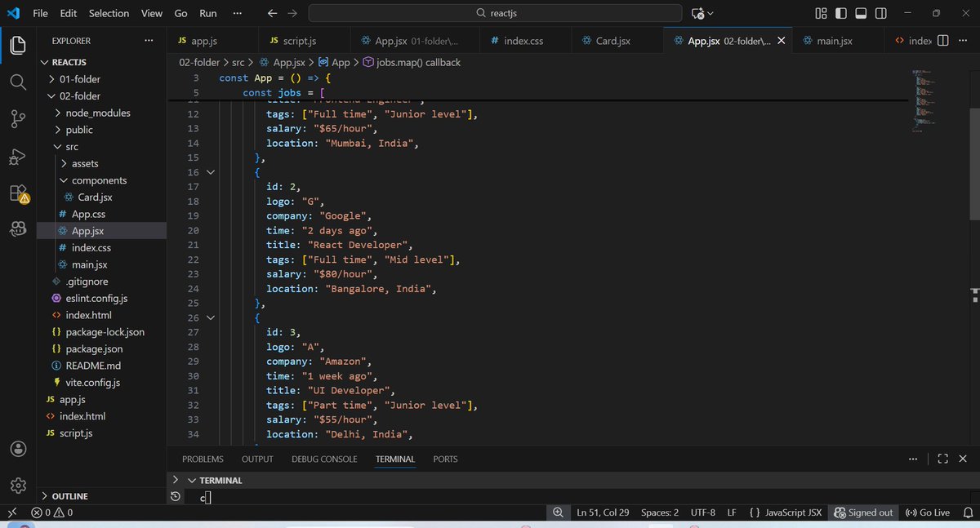Screen dimensions: 980x528
Task: Open the Run and Debug view
Action: coord(18,157)
